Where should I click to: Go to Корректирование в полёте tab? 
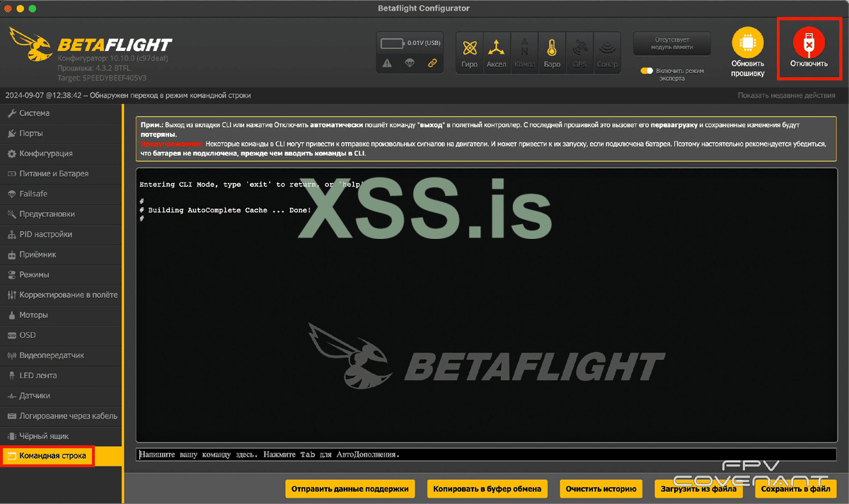[x=62, y=295]
